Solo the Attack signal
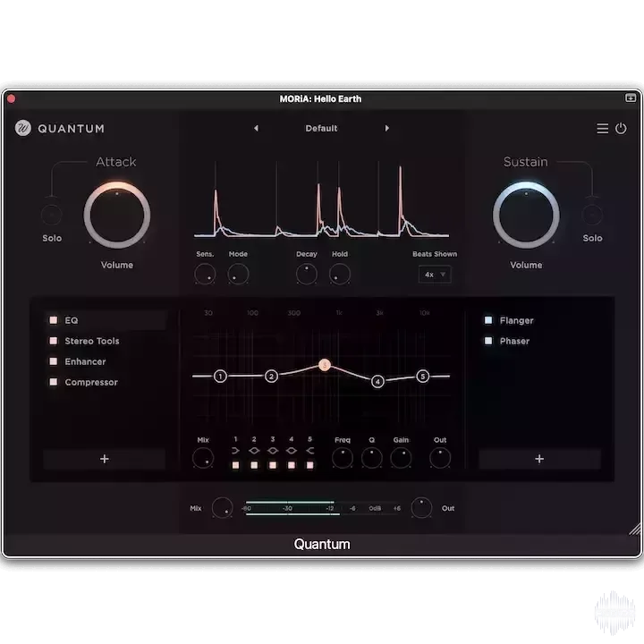 52,215
